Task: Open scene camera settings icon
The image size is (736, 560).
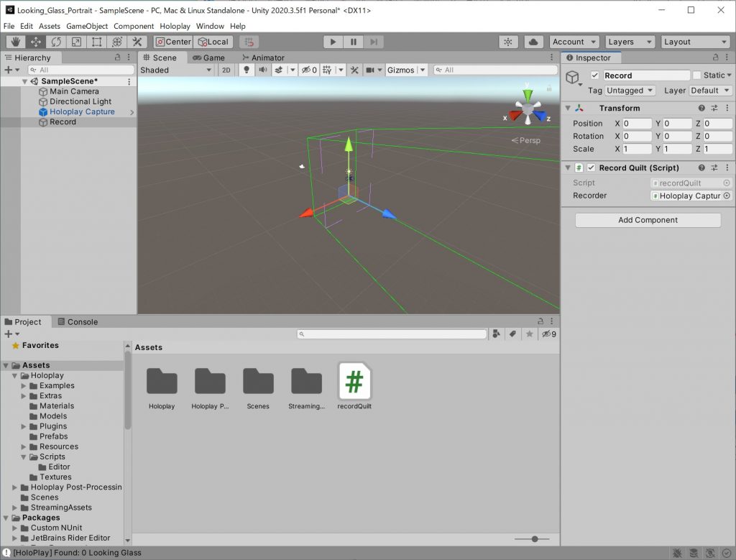Action: [x=370, y=70]
